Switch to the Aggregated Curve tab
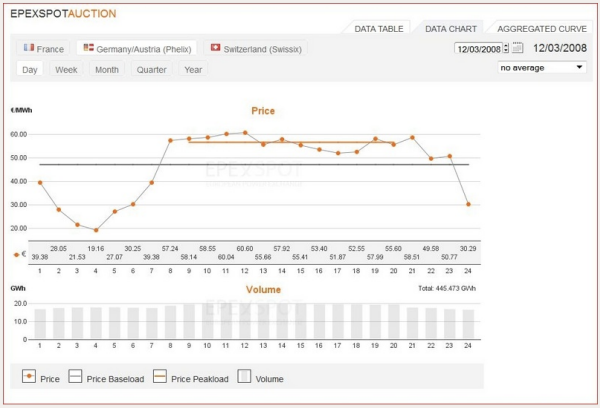Screen dimensions: 600x408 click(x=542, y=29)
